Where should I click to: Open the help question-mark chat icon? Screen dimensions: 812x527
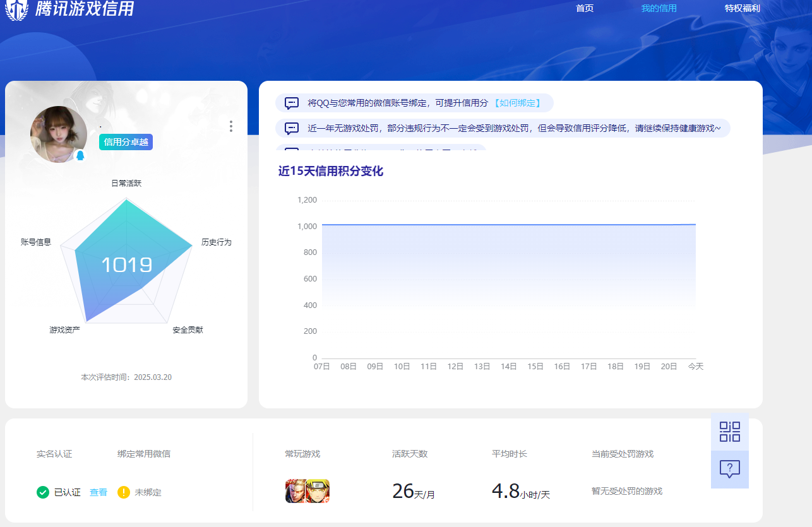(x=730, y=469)
